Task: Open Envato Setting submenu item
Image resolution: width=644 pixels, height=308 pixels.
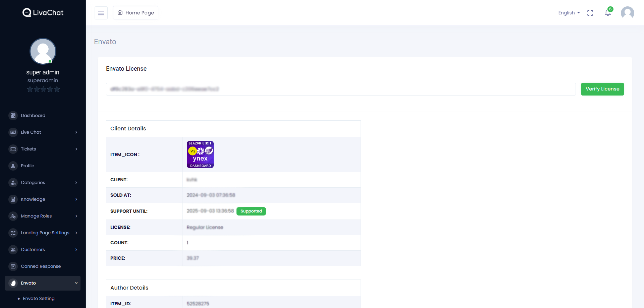Action: click(x=39, y=299)
